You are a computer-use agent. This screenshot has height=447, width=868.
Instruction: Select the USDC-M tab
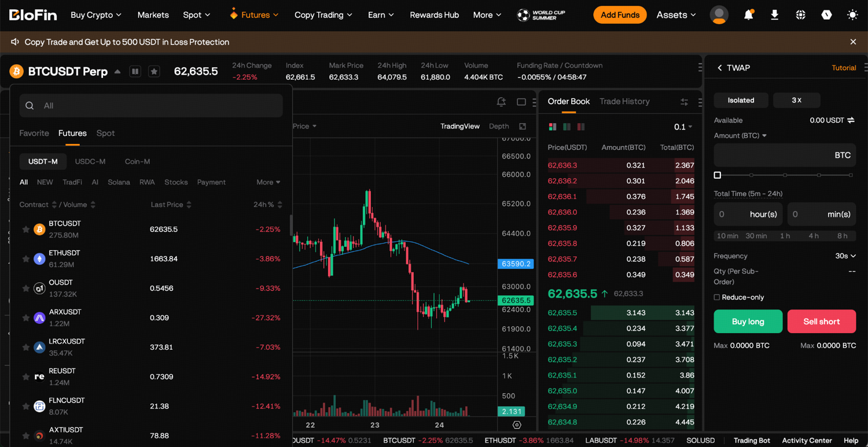(90, 161)
